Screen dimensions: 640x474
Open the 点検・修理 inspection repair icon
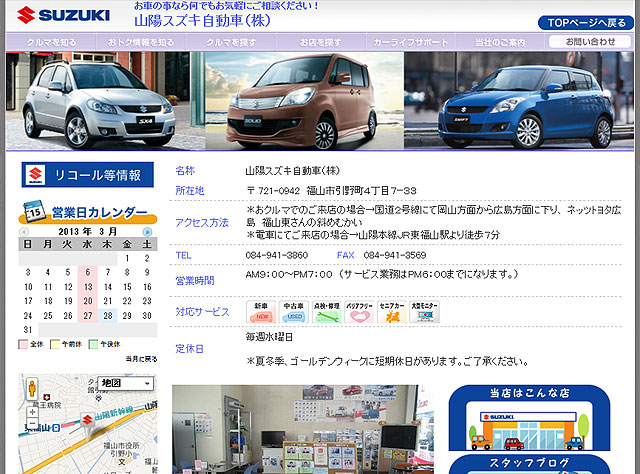click(x=327, y=312)
